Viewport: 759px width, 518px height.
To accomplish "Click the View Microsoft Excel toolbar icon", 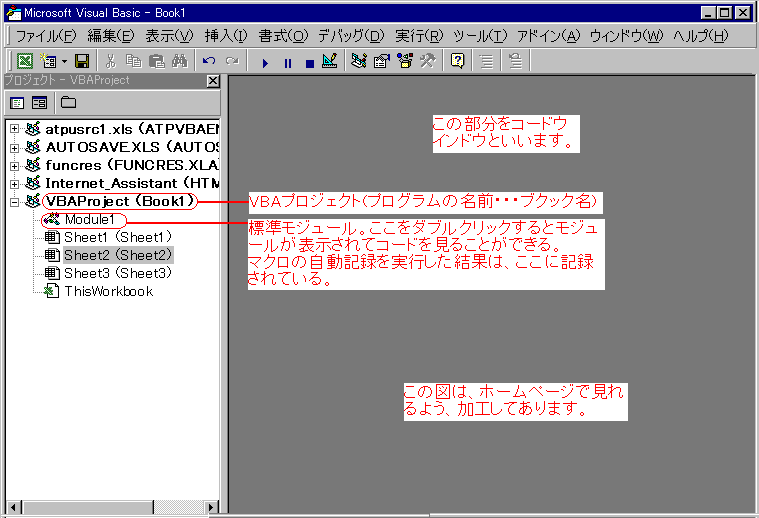I will tap(26, 61).
